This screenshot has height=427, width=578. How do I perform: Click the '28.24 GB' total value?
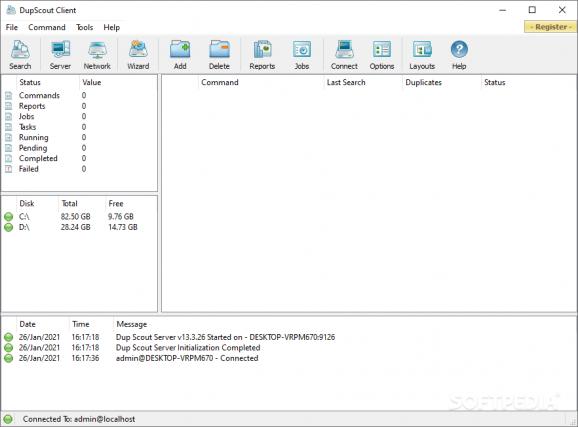pos(76,227)
